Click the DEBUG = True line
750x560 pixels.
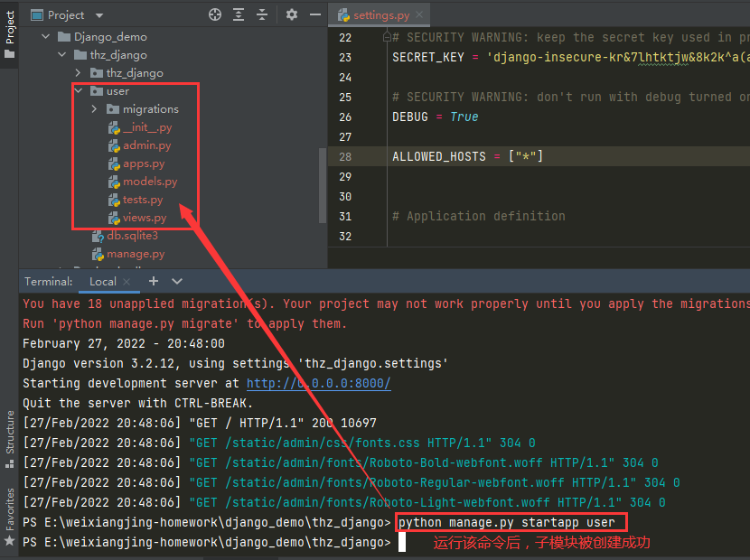436,117
